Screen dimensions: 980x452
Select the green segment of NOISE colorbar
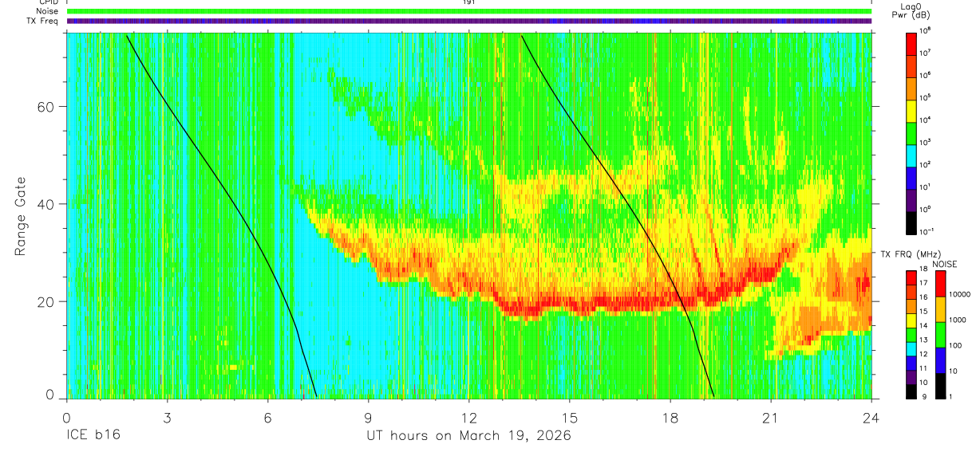tap(939, 334)
